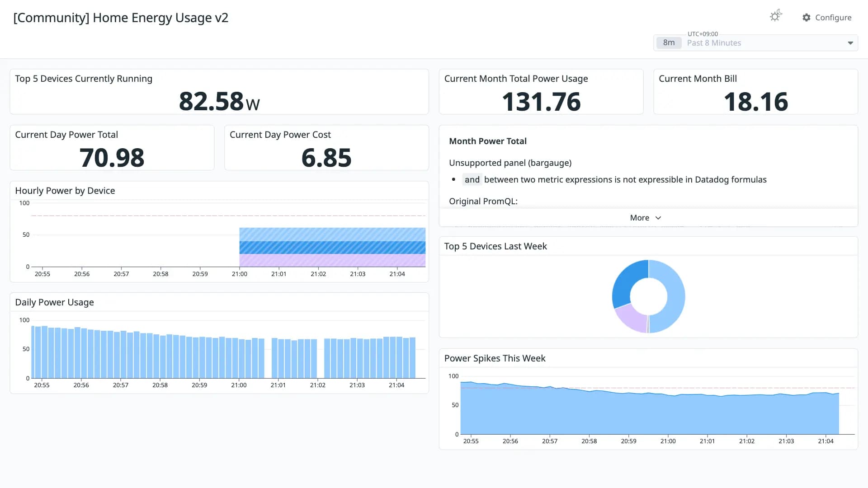Viewport: 868px width, 488px height.
Task: Click the Power Spikes This Week title
Action: (x=495, y=358)
